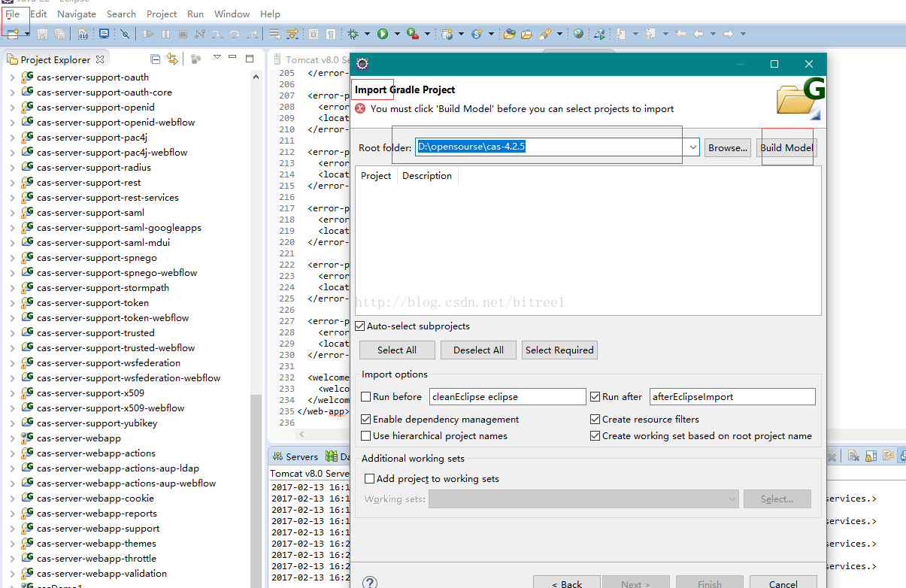Viewport: 906px width, 588px height.
Task: Click the Run after tasks text field
Action: pos(732,397)
